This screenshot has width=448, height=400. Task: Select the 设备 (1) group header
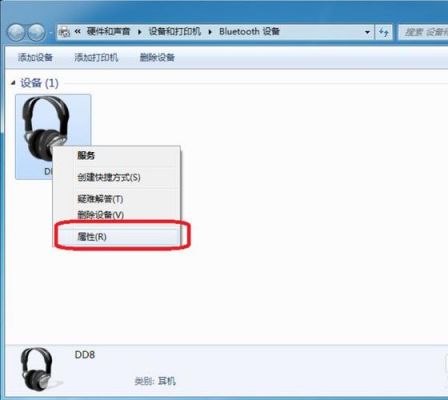(x=39, y=83)
